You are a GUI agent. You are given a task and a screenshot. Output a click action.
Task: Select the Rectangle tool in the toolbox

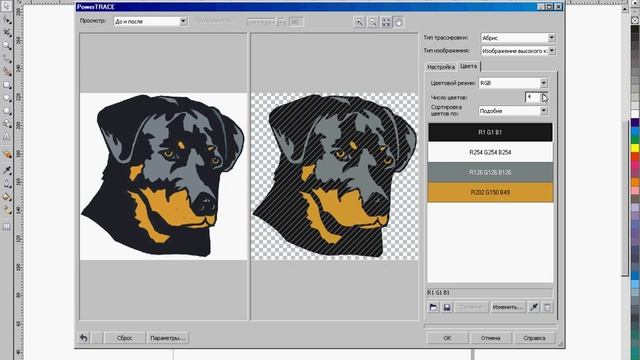pyautogui.click(x=7, y=85)
